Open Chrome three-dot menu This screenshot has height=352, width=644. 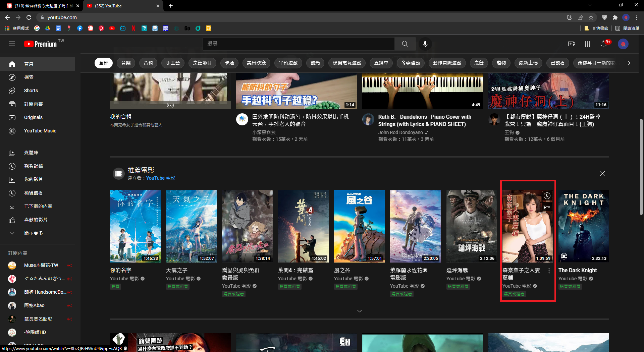click(x=637, y=17)
